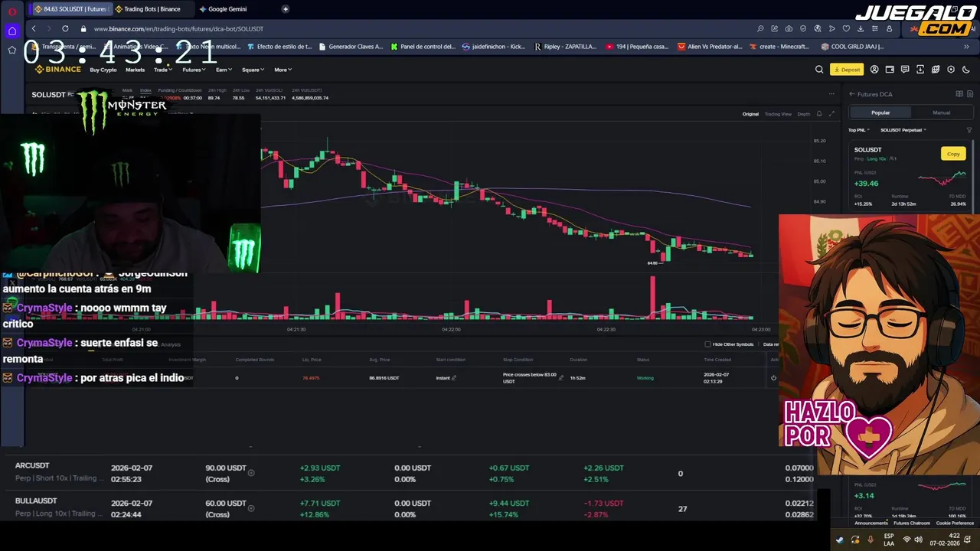Open the Announcements footer link
Image resolution: width=980 pixels, height=551 pixels.
tap(871, 523)
